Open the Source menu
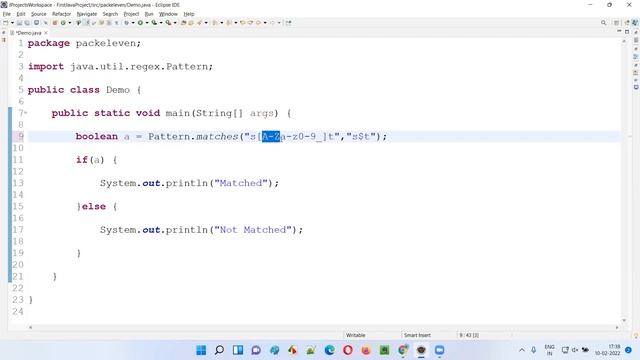Image resolution: width=640 pixels, height=360 pixels. [39, 14]
